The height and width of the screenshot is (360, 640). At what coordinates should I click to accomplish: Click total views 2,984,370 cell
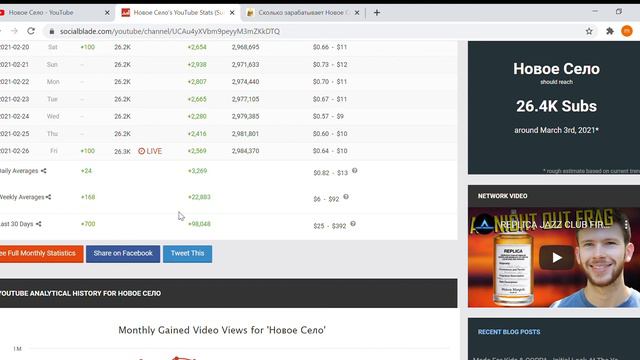point(245,151)
